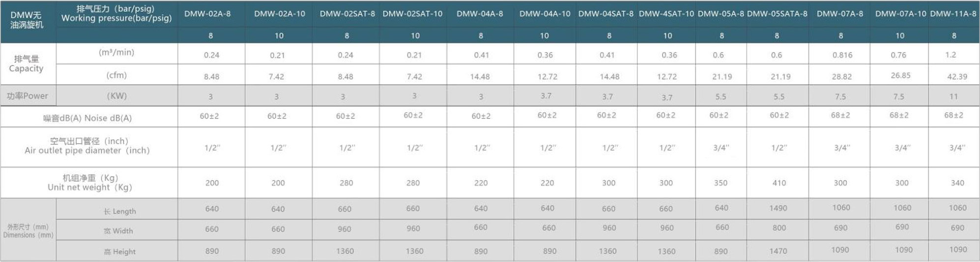This screenshot has width=980, height=262.
Task: Select the DMW-05SATA-8 model header
Action: click(777, 14)
